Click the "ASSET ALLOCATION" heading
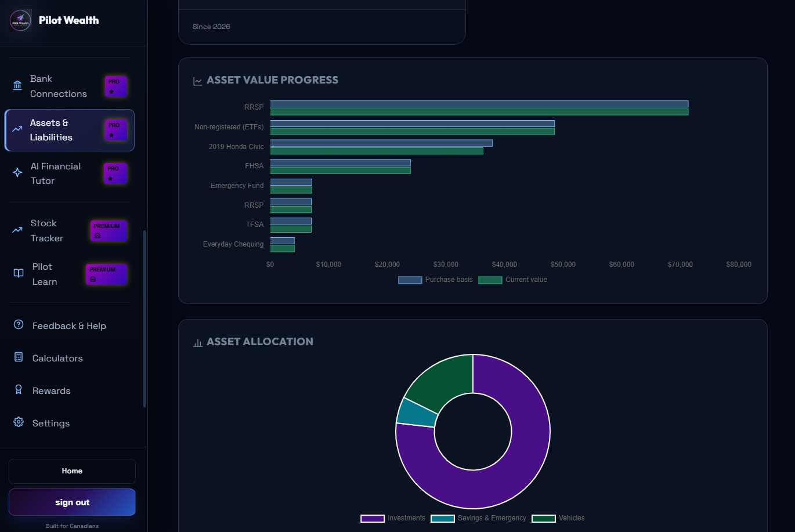 (x=260, y=342)
